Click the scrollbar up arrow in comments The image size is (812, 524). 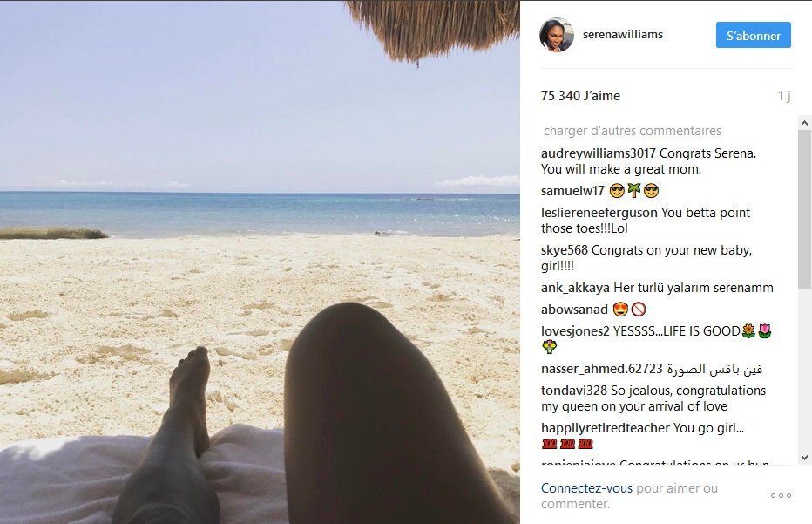[x=804, y=123]
